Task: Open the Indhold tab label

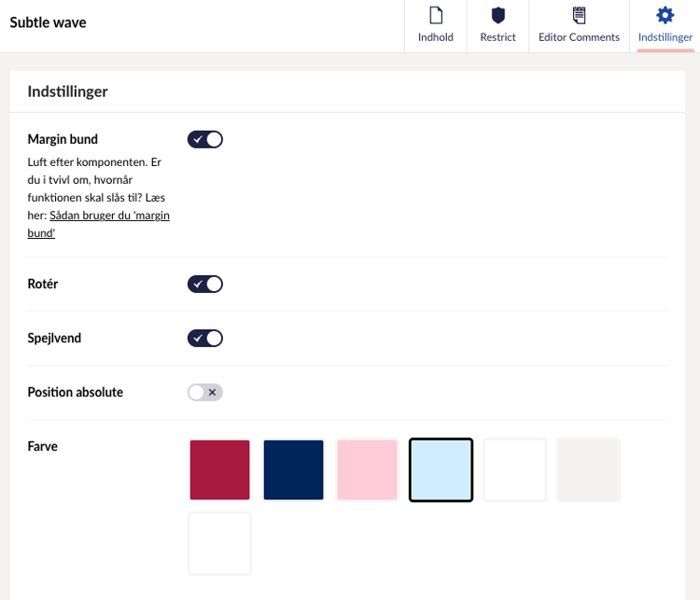Action: click(x=435, y=37)
